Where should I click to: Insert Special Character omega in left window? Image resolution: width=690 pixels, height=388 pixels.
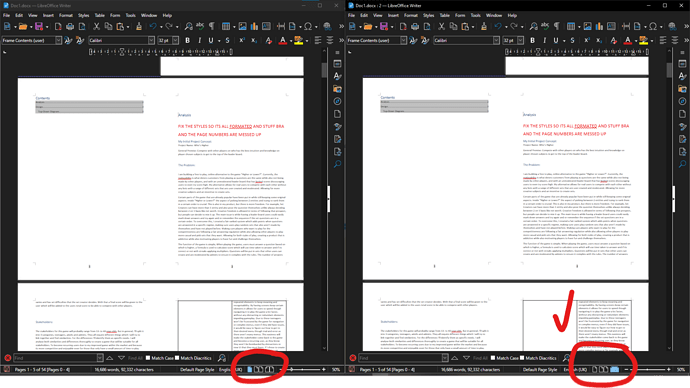(308, 27)
